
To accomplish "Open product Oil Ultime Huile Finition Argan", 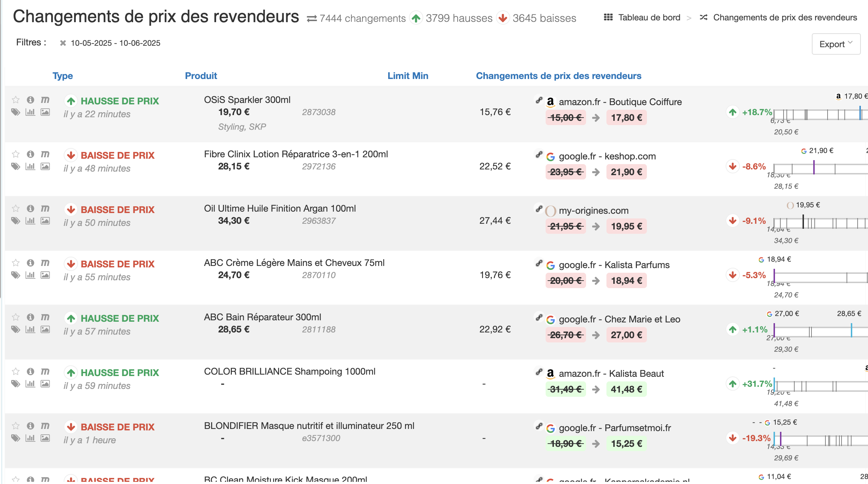I will pos(280,208).
